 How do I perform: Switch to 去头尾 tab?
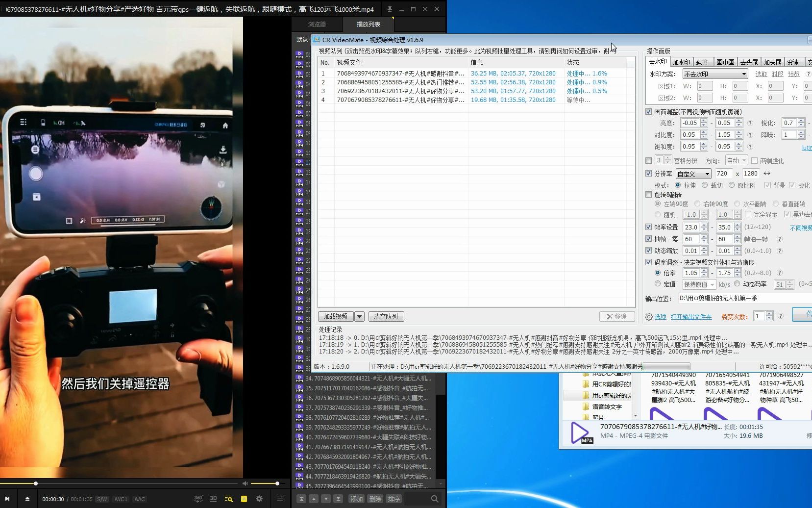point(749,62)
